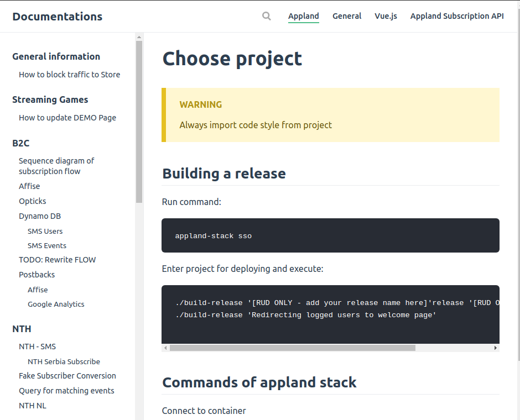Select SMS Users sub-item

45,231
